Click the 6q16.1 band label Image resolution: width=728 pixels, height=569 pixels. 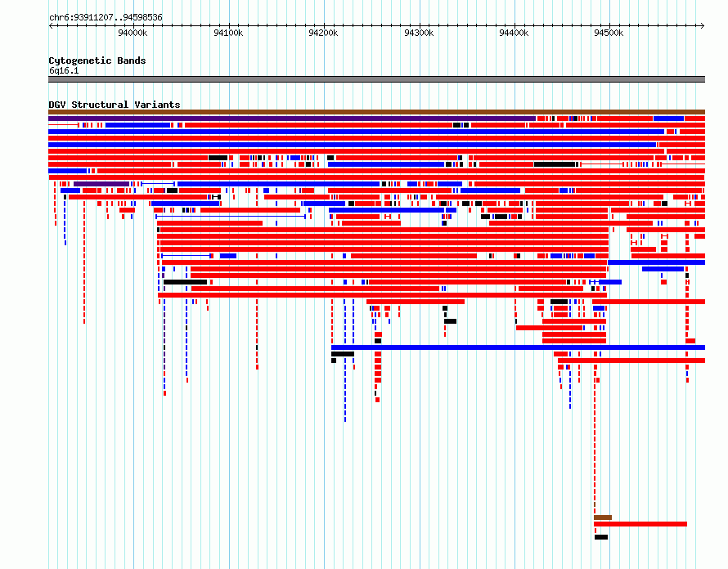pyautogui.click(x=64, y=70)
